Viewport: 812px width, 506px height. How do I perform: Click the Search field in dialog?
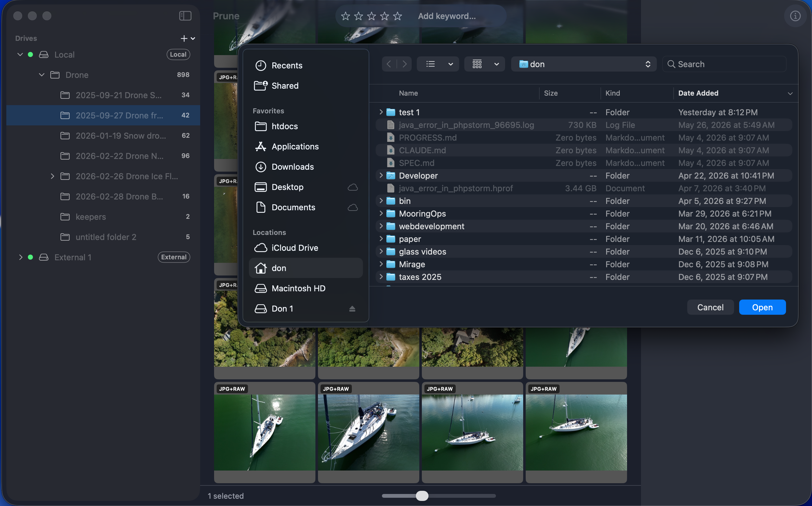(x=724, y=64)
